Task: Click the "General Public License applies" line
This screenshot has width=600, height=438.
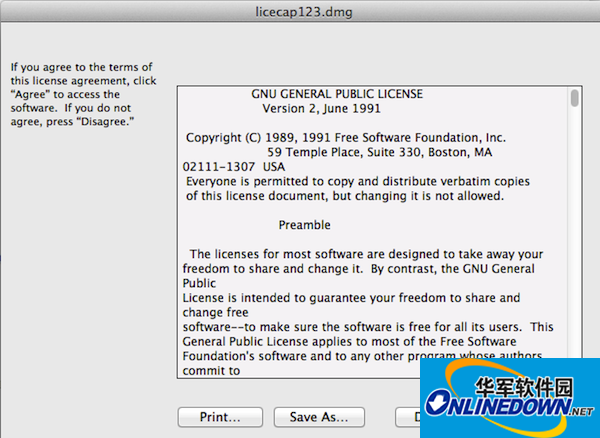Action: [349, 341]
